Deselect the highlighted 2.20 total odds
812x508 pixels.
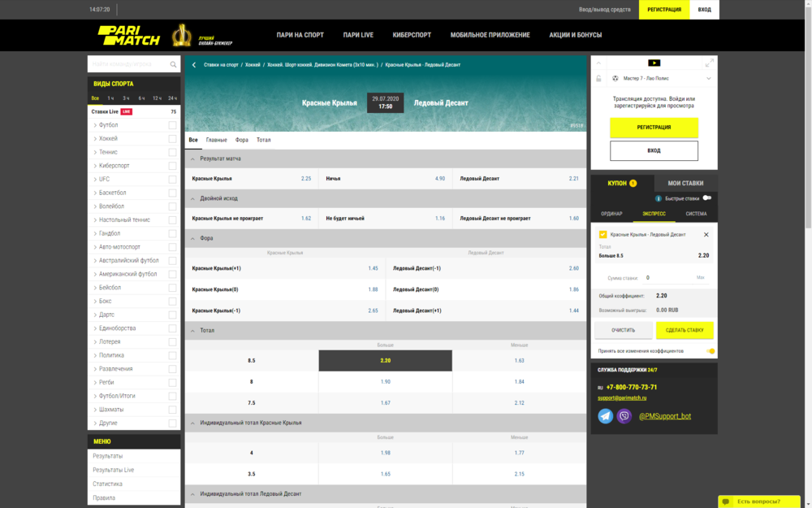click(x=385, y=360)
